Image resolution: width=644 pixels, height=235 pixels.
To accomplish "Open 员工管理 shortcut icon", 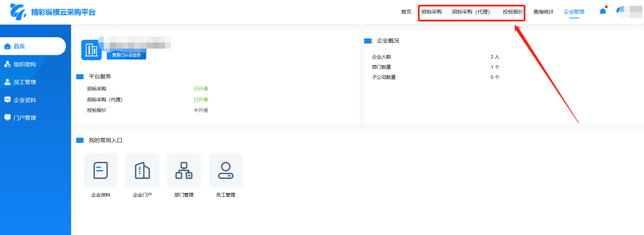I will 226,170.
